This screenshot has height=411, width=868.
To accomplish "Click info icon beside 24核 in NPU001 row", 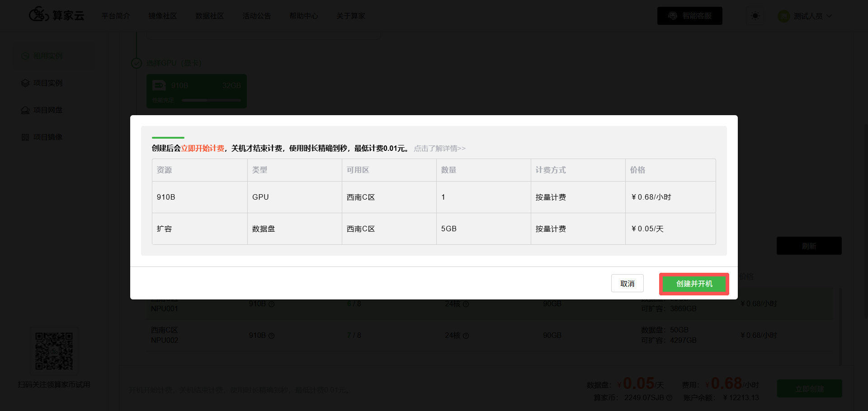I will tap(466, 304).
